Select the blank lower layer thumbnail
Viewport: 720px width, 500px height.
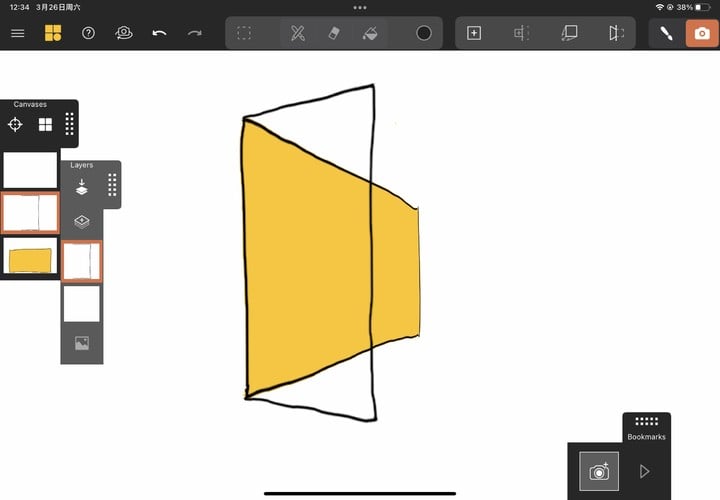point(82,303)
